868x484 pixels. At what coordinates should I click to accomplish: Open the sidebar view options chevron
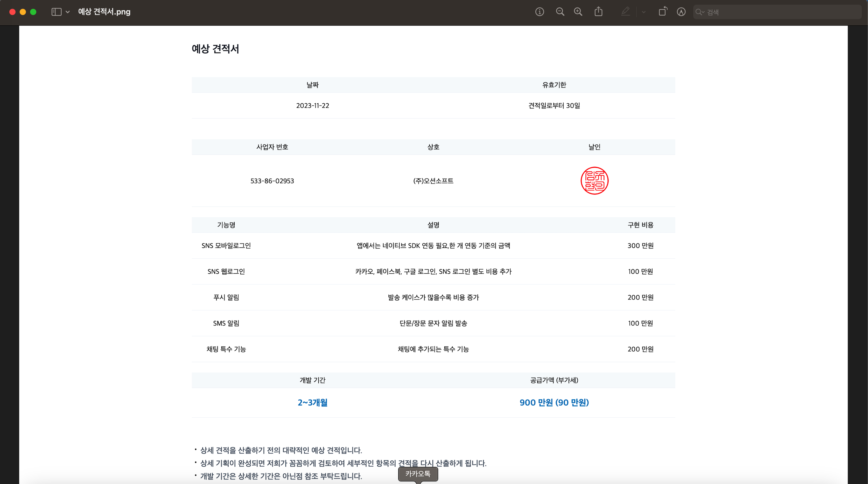pyautogui.click(x=68, y=12)
